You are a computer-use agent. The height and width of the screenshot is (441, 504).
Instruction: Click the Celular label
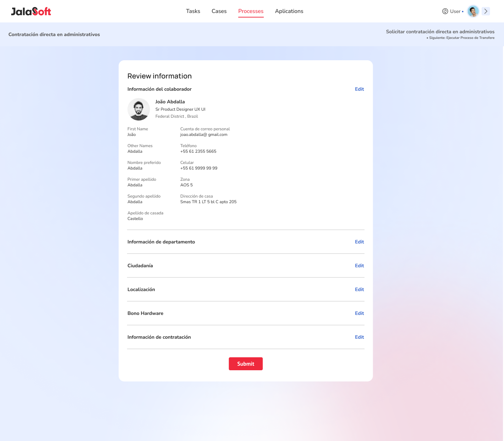187,163
